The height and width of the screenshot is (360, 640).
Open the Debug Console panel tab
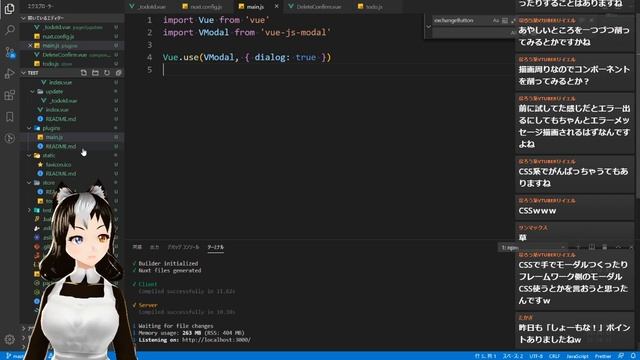(183, 247)
